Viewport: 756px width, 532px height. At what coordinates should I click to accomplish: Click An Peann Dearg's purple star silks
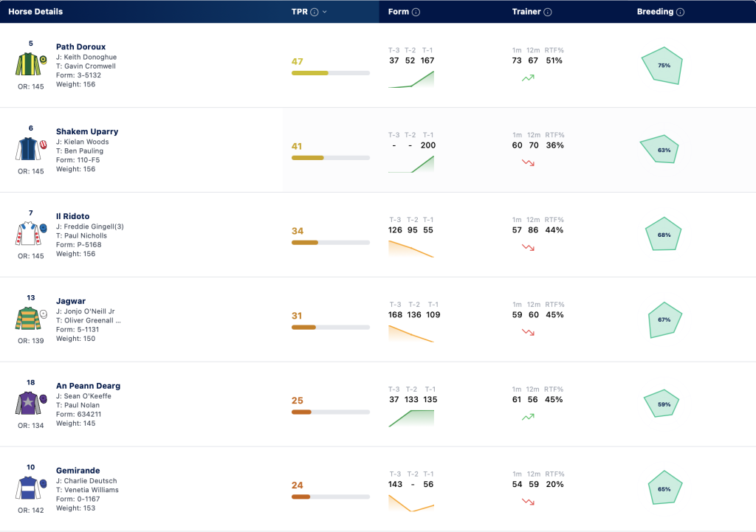click(x=31, y=403)
